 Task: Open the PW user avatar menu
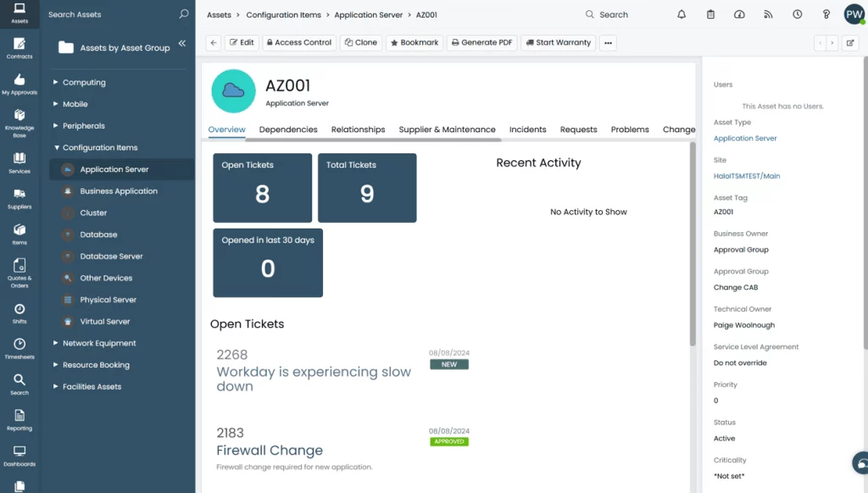[x=854, y=14]
